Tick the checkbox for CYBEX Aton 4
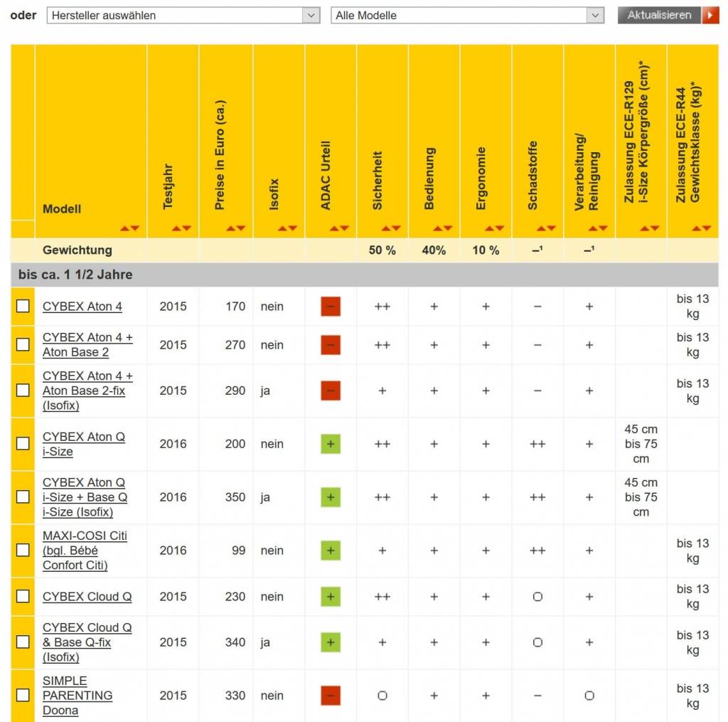Screen dimensions: 728x722 click(23, 306)
